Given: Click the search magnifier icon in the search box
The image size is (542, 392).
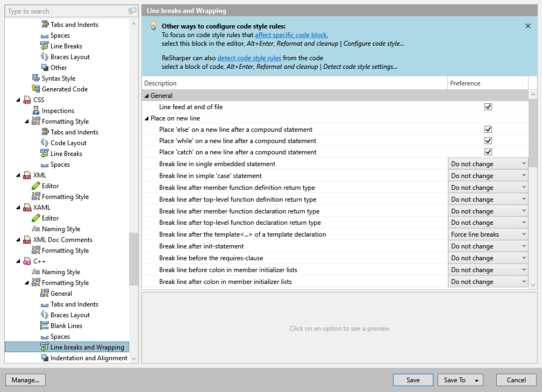Looking at the screenshot, I should click(x=132, y=11).
